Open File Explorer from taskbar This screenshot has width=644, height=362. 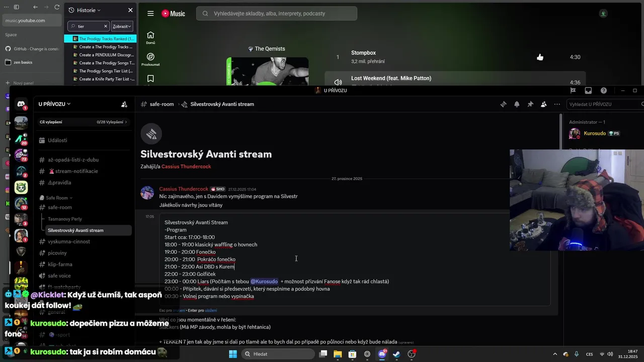(338, 354)
